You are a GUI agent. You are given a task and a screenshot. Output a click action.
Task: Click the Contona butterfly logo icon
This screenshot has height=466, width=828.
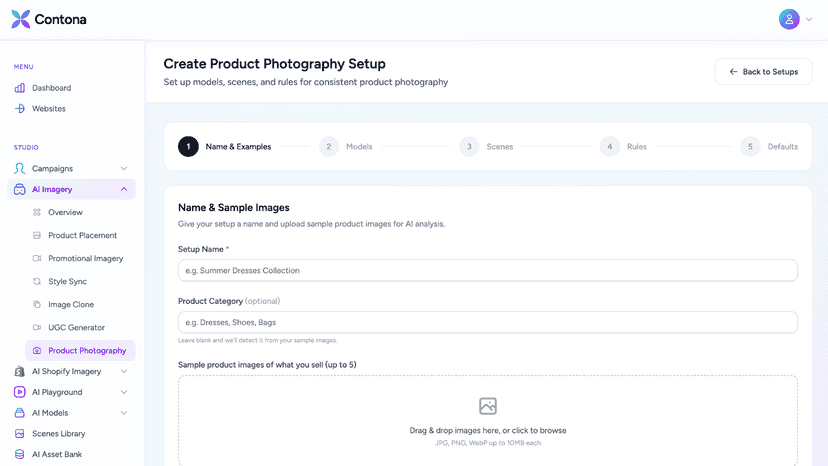click(21, 19)
